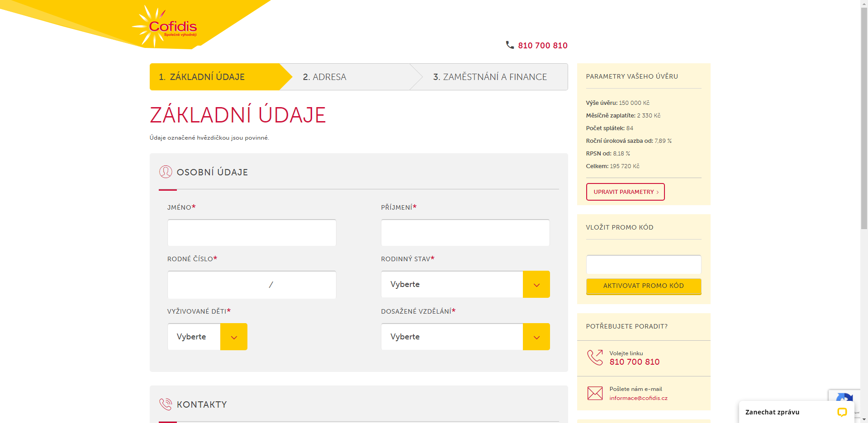Click the envelope icon beside Pošlete nám e-mail
The image size is (868, 423).
pos(595,393)
